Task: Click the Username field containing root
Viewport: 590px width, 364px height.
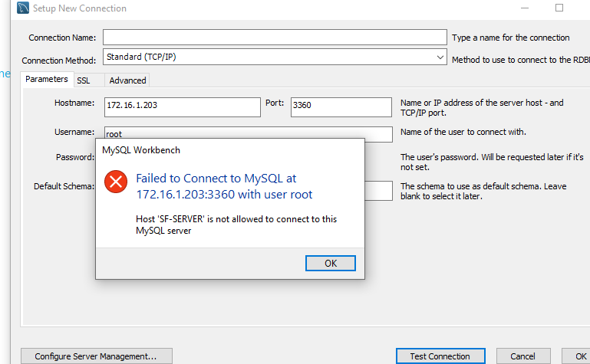Action: click(x=249, y=133)
